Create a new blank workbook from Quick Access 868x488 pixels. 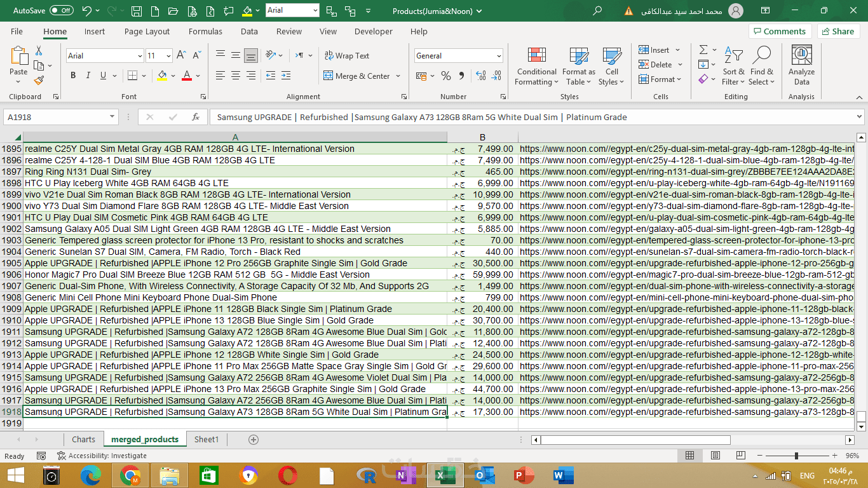(154, 11)
